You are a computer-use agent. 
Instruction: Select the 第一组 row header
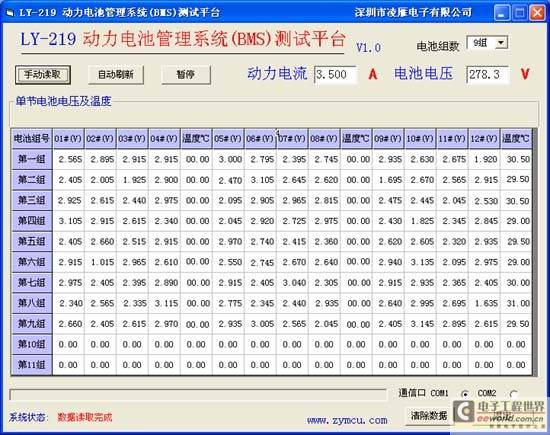(x=32, y=159)
